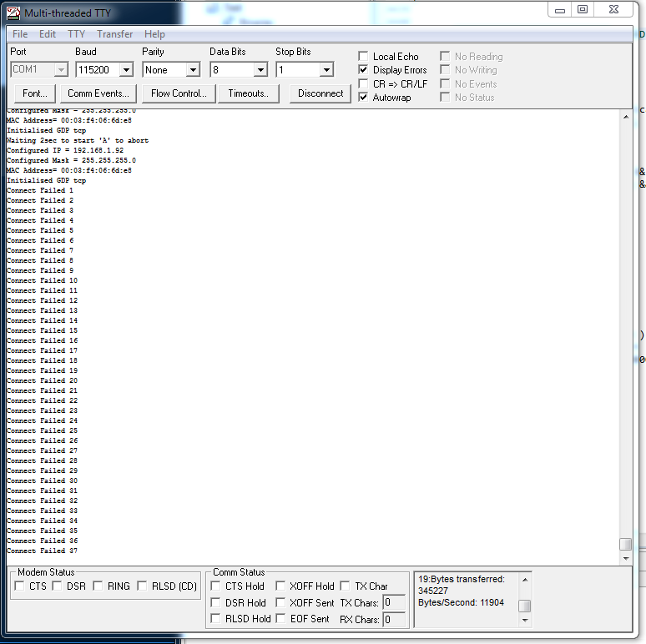Open the Edit menu
The height and width of the screenshot is (644, 646).
(48, 34)
